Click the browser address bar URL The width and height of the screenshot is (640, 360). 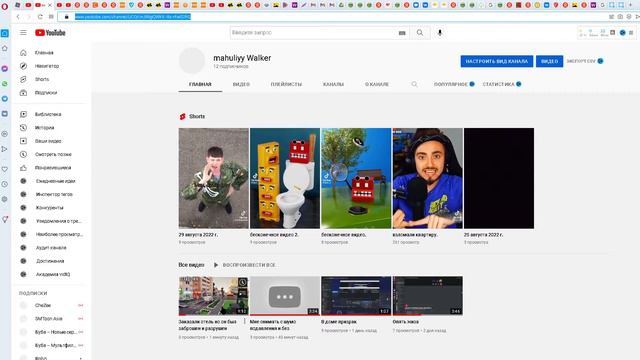(133, 17)
